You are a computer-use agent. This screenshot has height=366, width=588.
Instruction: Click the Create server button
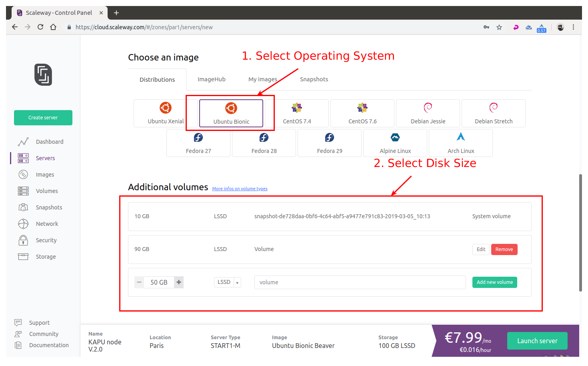(43, 118)
